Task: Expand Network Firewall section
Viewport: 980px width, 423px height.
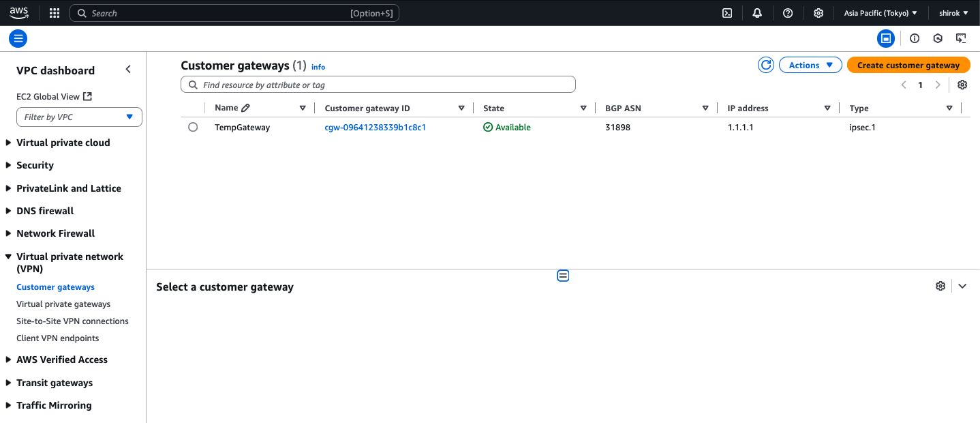Action: (8, 233)
